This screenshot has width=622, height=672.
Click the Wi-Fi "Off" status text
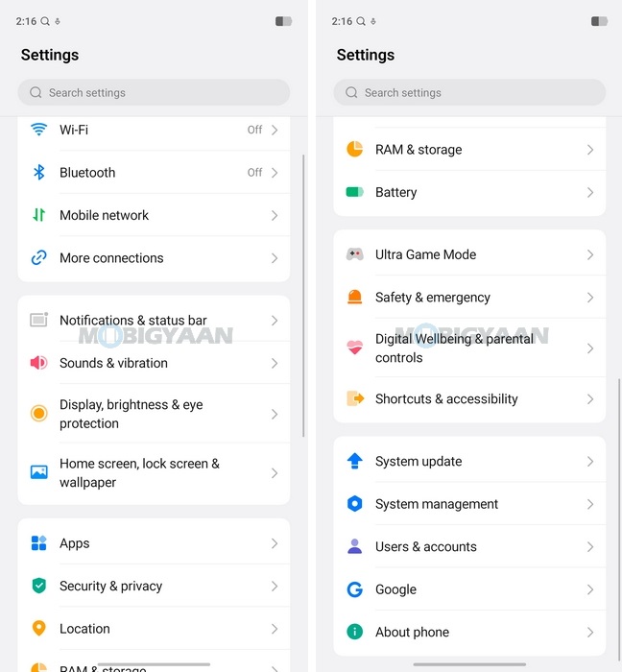[254, 130]
